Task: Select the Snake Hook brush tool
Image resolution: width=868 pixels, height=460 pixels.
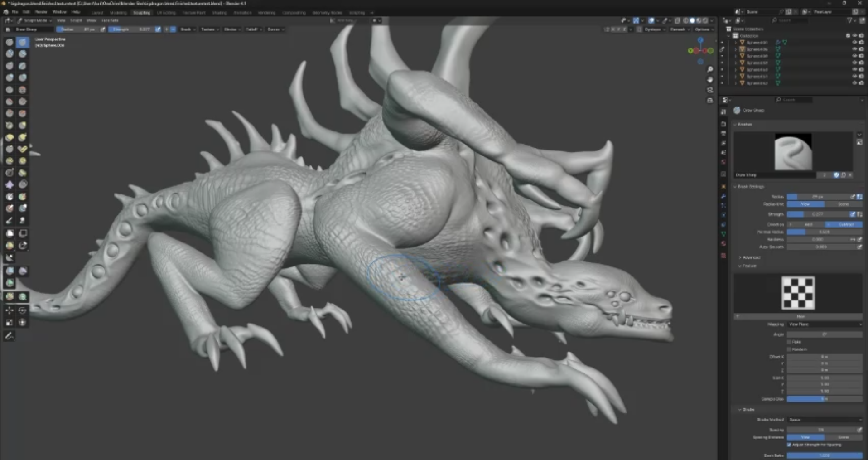Action: coord(22,137)
